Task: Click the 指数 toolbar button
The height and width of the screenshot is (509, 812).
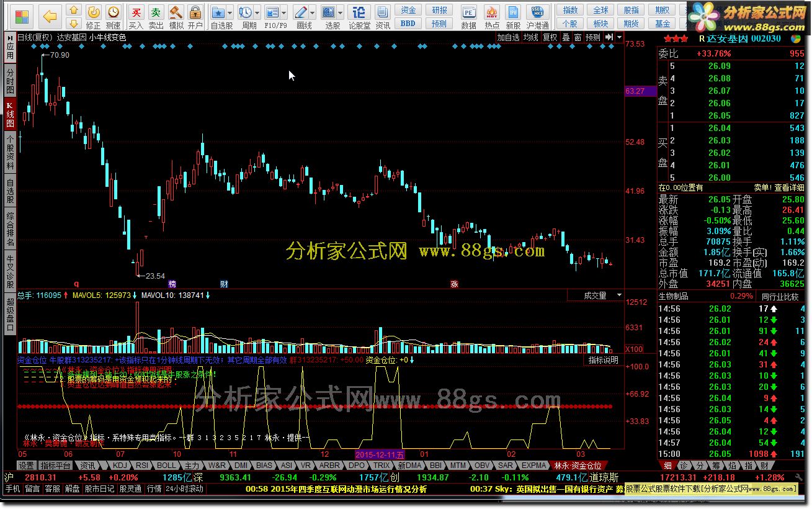Action: tap(570, 11)
